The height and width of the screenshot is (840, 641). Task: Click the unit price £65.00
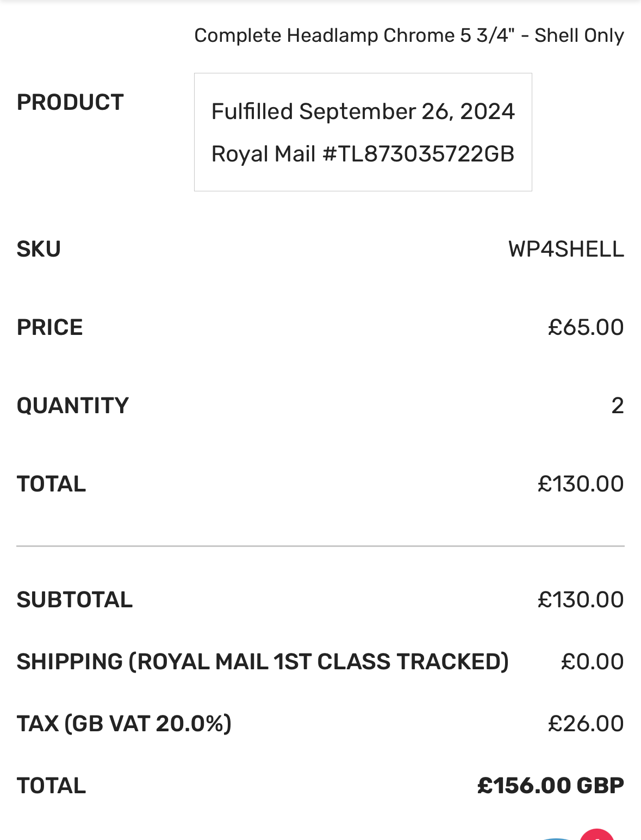pos(586,327)
